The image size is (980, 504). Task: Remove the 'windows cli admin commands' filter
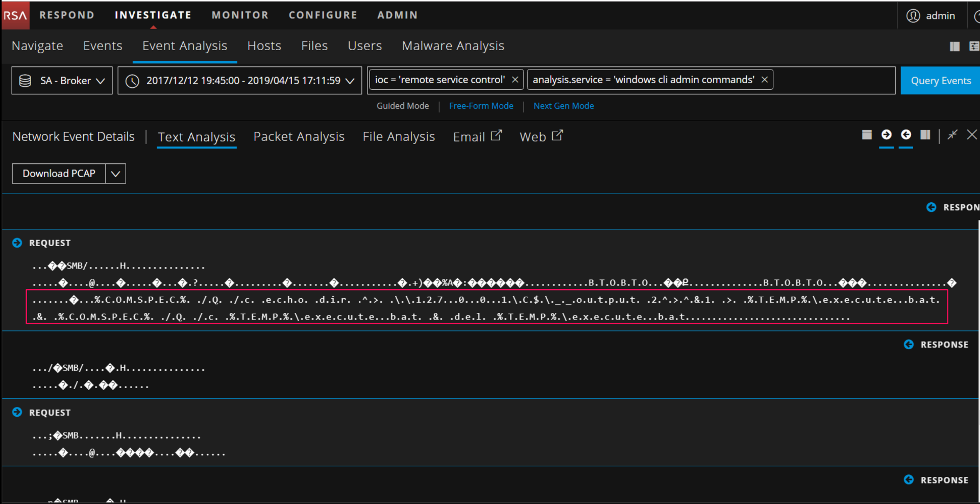point(764,80)
